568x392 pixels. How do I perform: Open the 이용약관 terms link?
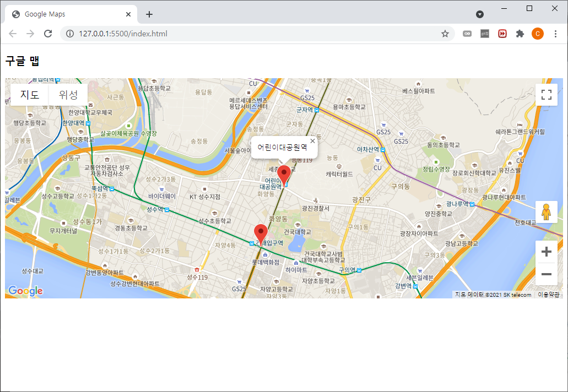click(548, 295)
